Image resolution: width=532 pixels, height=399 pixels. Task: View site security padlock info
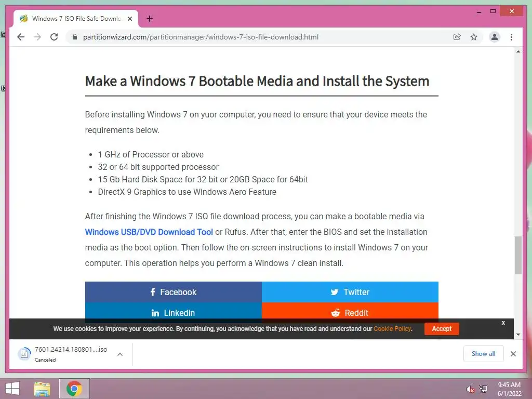[x=75, y=37]
